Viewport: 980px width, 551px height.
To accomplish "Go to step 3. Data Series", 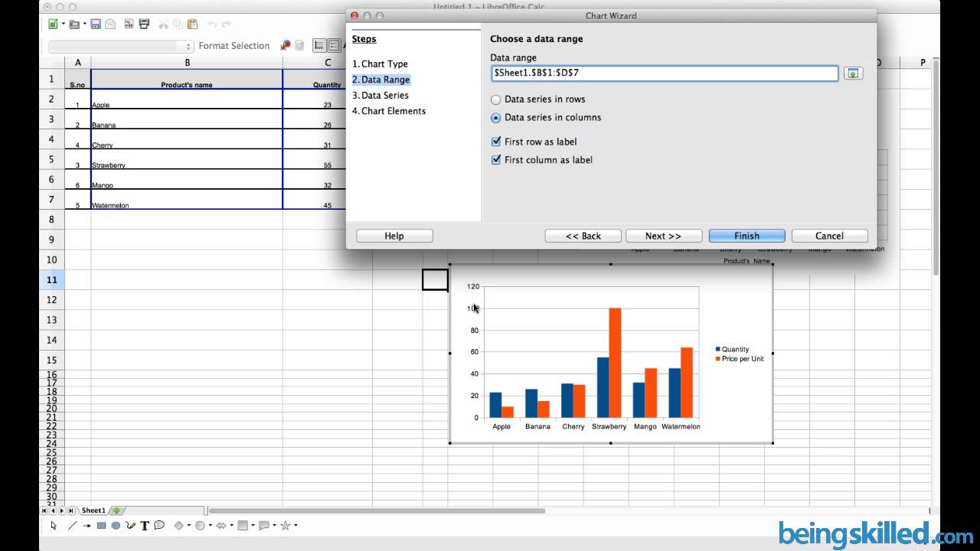I will (381, 96).
